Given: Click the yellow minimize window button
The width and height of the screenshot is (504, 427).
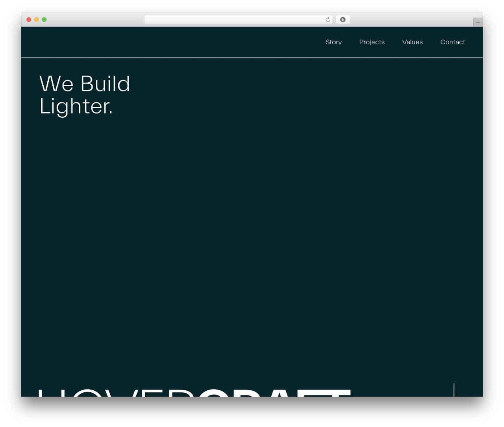Looking at the screenshot, I should click(36, 20).
